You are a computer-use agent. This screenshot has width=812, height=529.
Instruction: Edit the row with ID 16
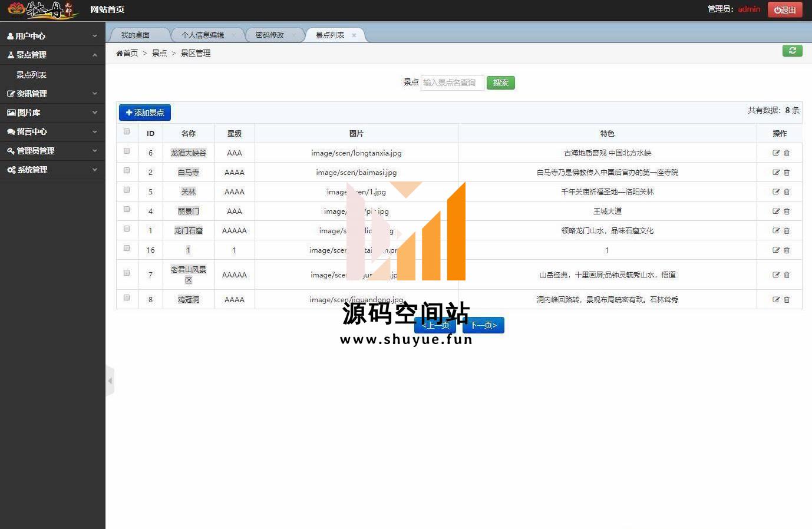[776, 250]
